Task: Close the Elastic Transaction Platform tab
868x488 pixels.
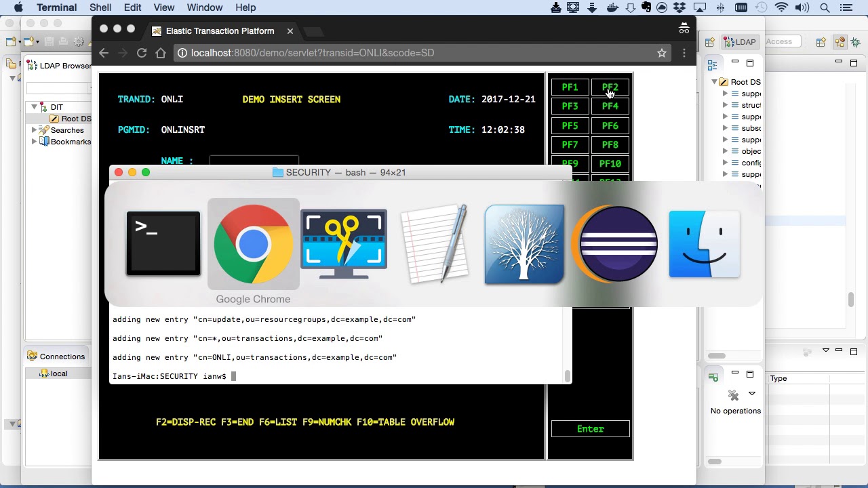Action: point(290,31)
